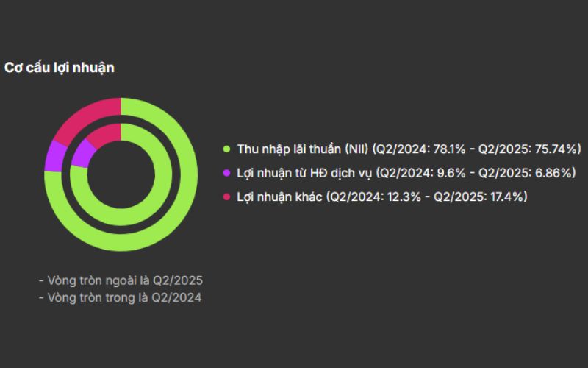Click the "Vòng tròn trong là Q2/2024" note
The height and width of the screenshot is (368, 588).
pyautogui.click(x=121, y=298)
